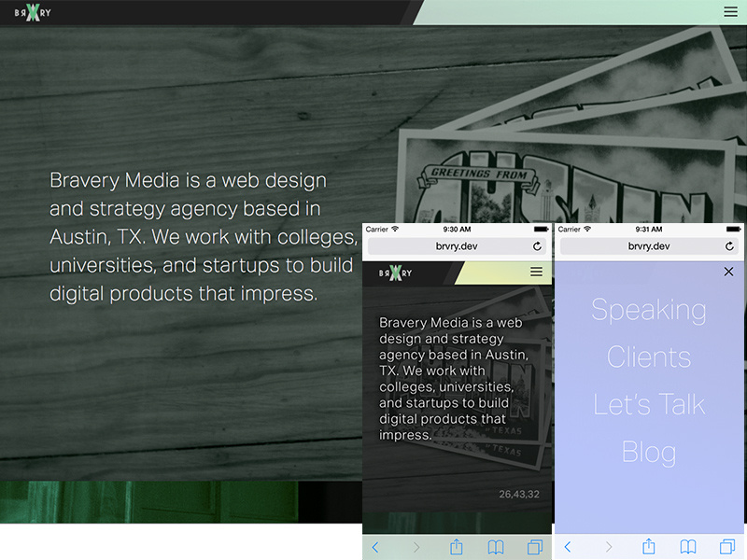Go back in left phone Safari
747x560 pixels.
click(x=375, y=547)
